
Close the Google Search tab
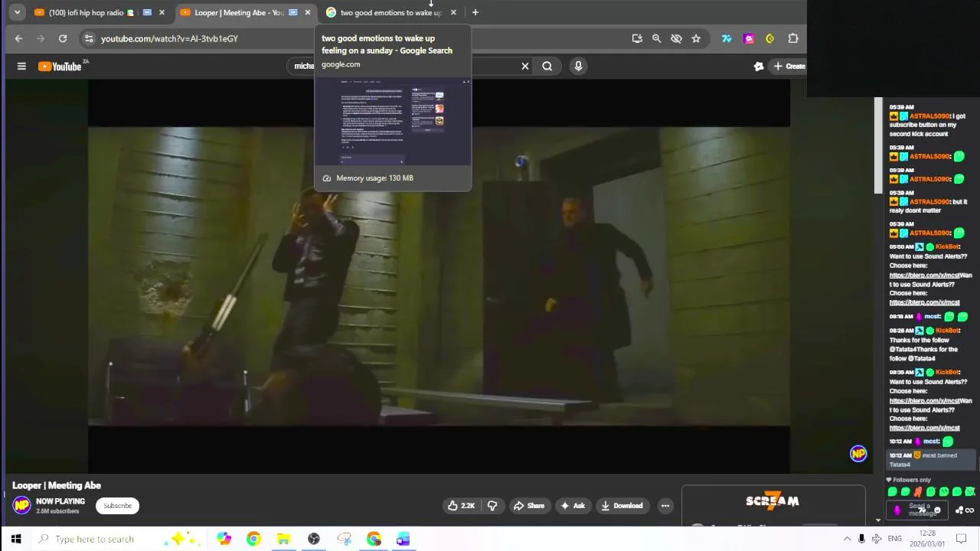click(x=453, y=12)
